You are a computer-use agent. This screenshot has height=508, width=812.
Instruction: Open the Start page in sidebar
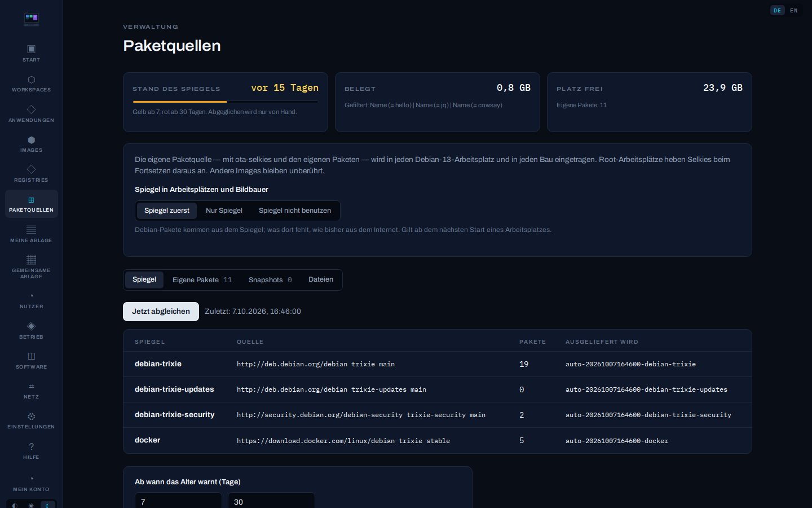[32, 53]
